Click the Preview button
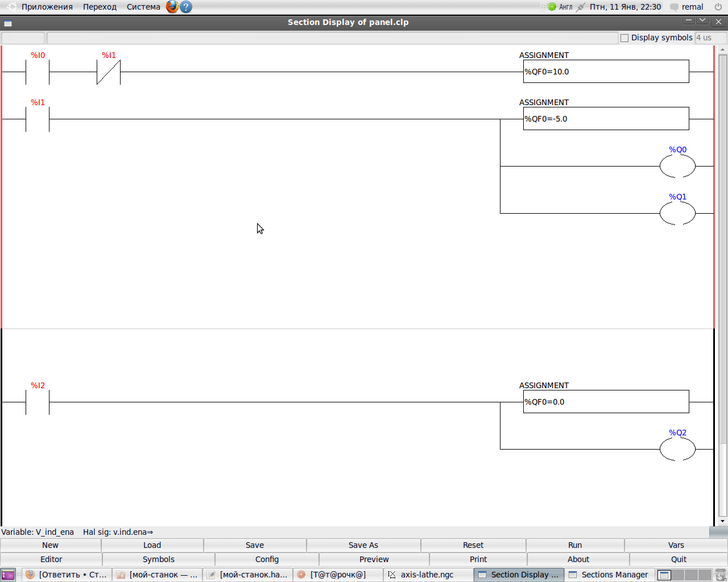Screen dimensions: 728x582 tap(374, 559)
